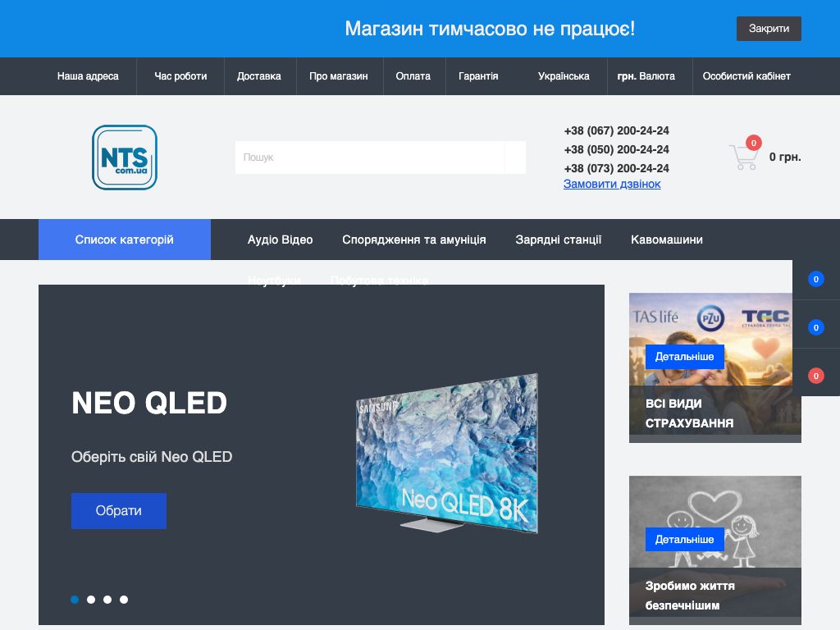Click the NTS.com.ua logo
Screen dimensions: 840x630
125,157
